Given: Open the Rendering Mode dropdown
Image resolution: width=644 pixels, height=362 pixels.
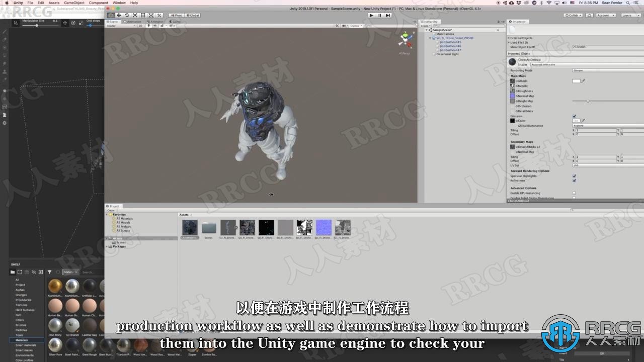Looking at the screenshot, I should coord(608,70).
